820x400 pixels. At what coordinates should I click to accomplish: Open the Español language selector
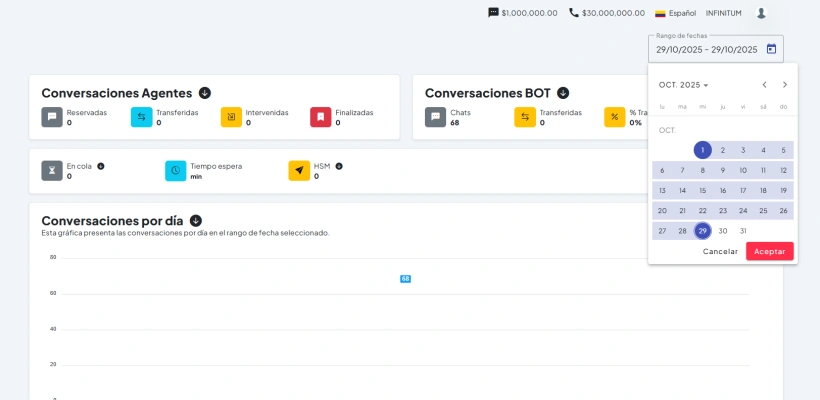click(x=675, y=13)
